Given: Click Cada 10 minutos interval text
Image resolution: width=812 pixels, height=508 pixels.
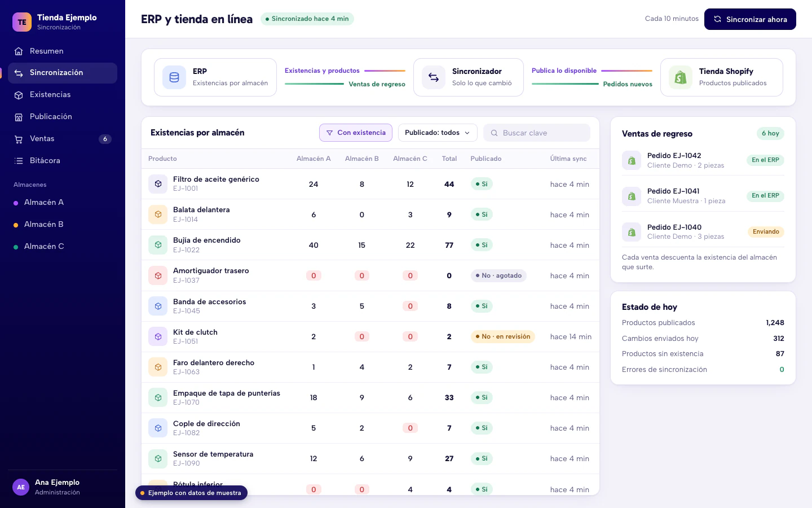Looking at the screenshot, I should pos(672,19).
